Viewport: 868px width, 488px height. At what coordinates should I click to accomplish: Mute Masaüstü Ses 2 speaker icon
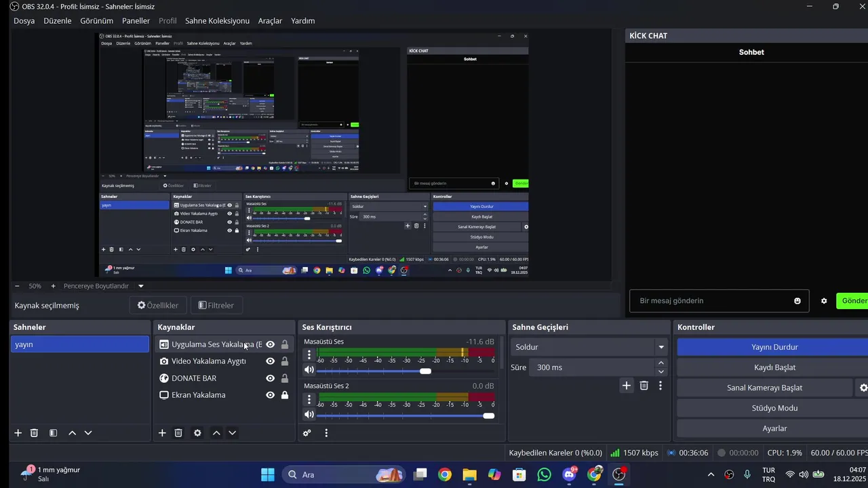point(309,415)
